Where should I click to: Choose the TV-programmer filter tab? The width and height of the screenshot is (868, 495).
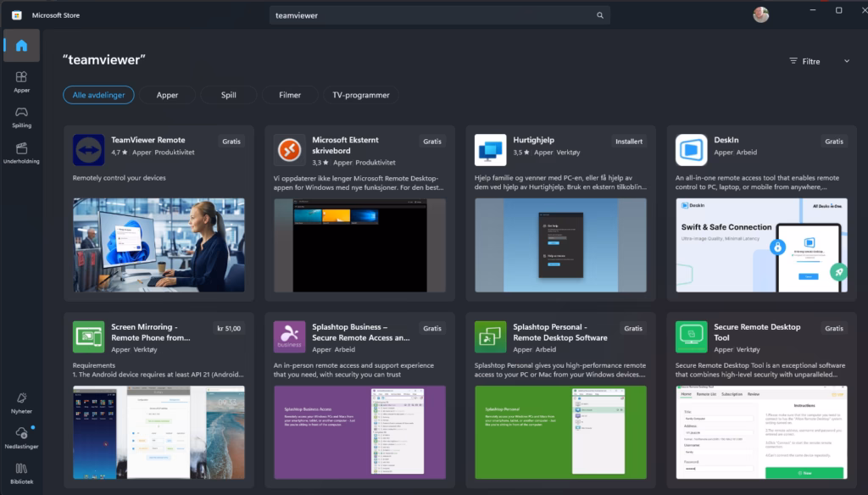tap(361, 95)
